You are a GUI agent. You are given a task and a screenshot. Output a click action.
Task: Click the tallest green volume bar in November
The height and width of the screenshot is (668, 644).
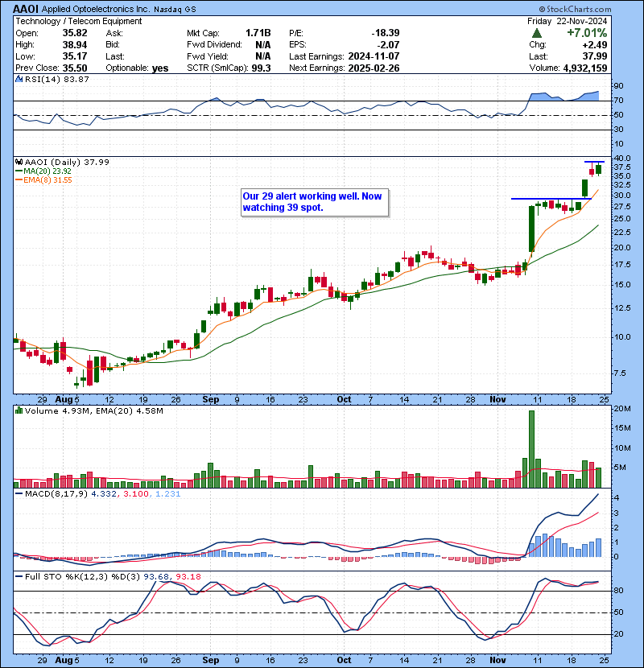(531, 449)
